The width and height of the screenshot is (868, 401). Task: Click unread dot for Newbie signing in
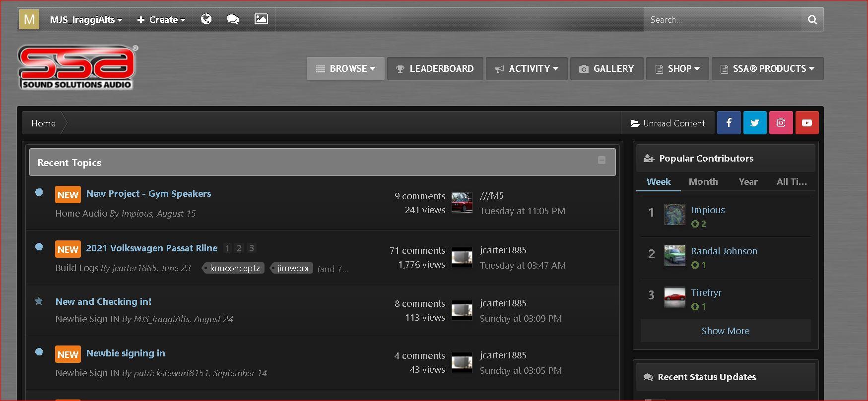(39, 352)
